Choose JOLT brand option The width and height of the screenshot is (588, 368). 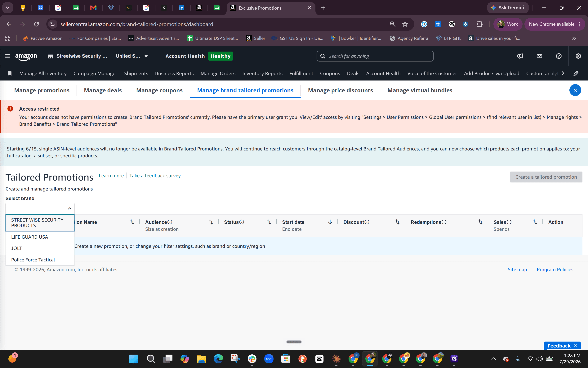click(x=40, y=248)
